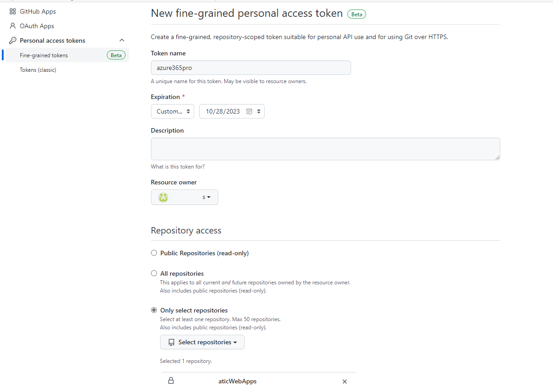Screen dimensions: 553x392
Task: Open the Select repositories button
Action: [x=202, y=342]
